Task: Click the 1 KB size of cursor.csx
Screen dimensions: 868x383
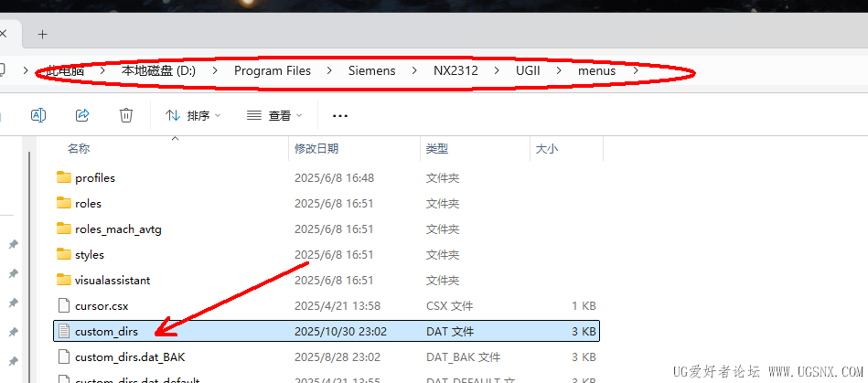Action: 583,305
